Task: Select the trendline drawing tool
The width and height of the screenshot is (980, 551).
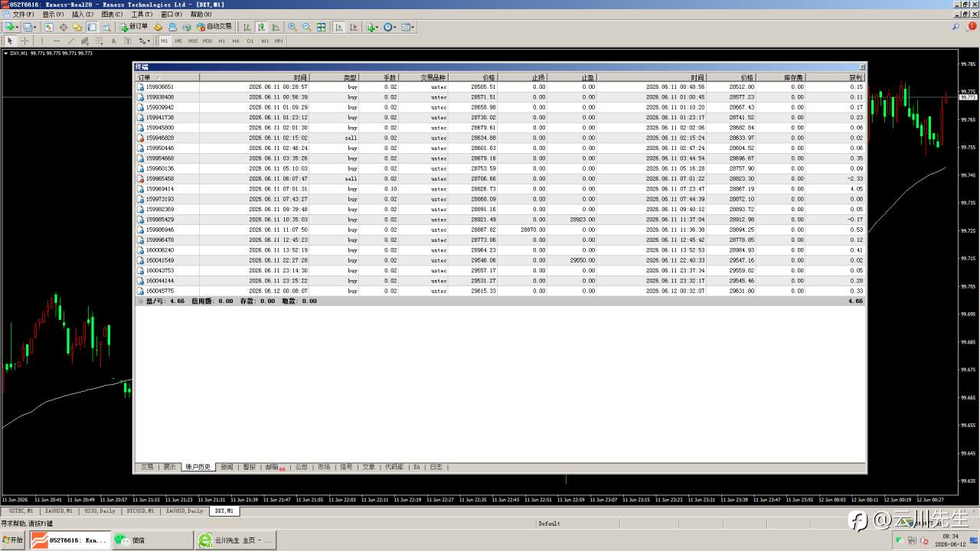Action: coord(70,41)
